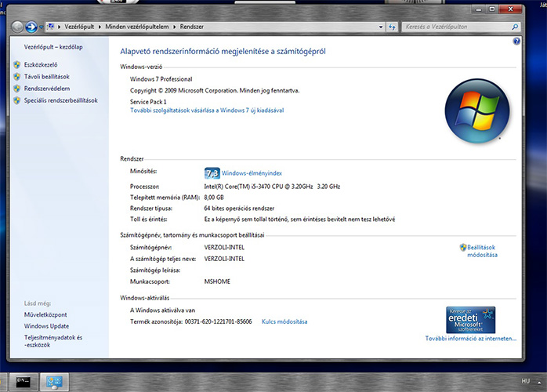Click the 8,00 GB memory value

point(214,198)
